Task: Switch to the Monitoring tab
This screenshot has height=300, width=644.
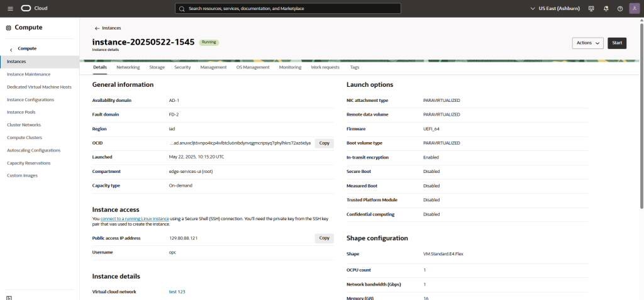Action: pyautogui.click(x=290, y=67)
